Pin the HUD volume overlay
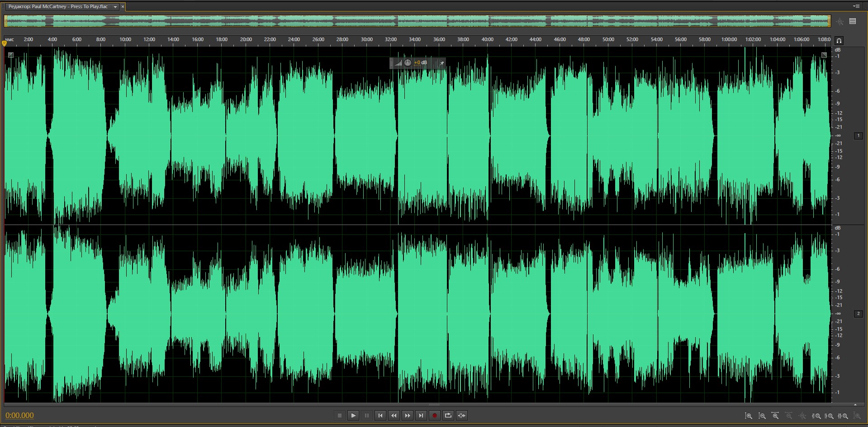868x427 pixels. tap(442, 63)
